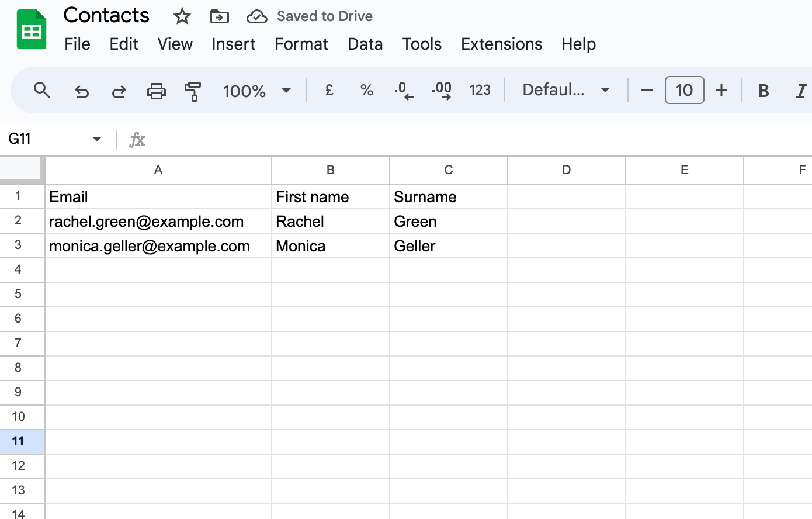Select the Surname header cell
Screen dimensions: 812x519
449,197
